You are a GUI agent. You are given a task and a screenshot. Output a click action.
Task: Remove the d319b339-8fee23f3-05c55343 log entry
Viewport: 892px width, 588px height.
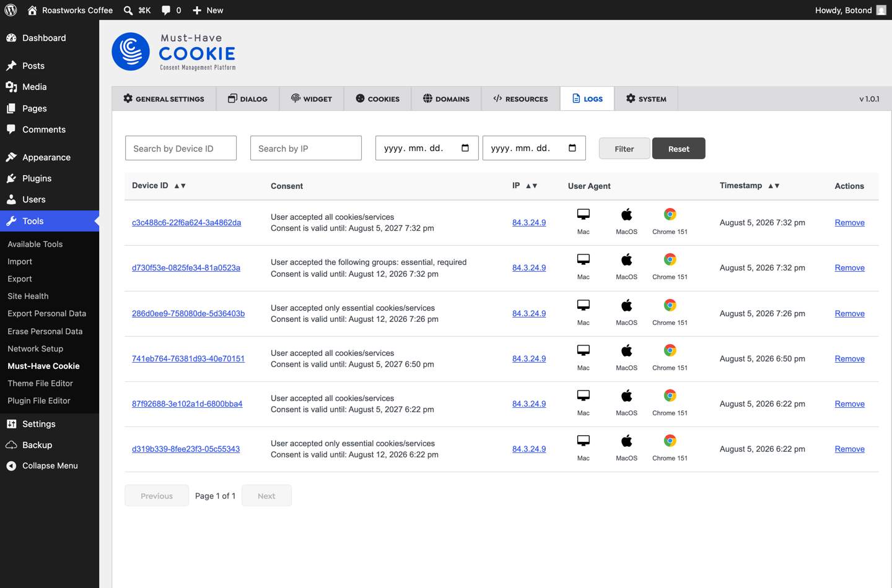pyautogui.click(x=849, y=449)
